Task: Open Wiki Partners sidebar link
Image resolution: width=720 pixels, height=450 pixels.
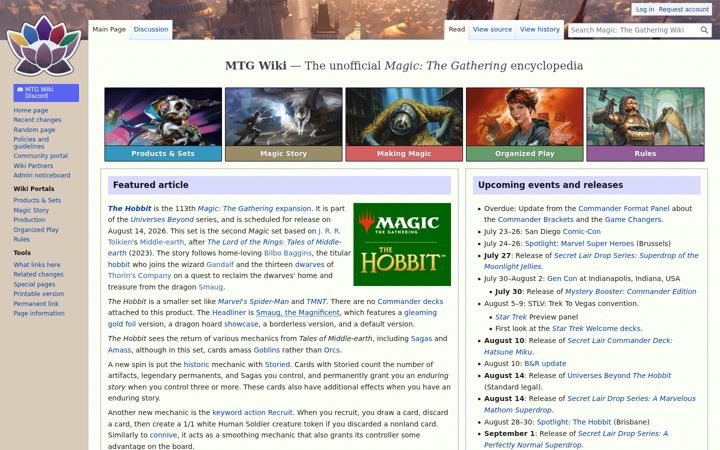Action: [x=33, y=165]
